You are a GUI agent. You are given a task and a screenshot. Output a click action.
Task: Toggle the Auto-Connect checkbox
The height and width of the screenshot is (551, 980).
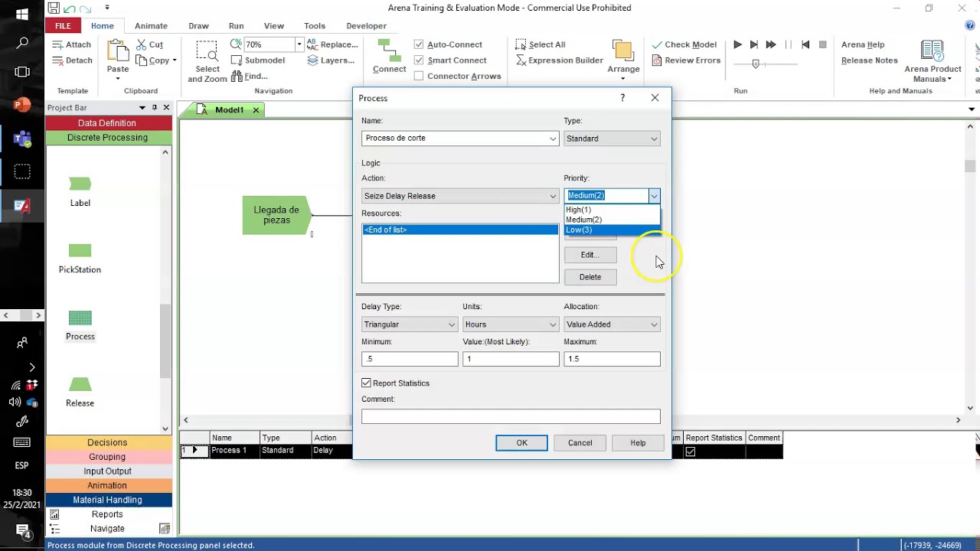(419, 44)
